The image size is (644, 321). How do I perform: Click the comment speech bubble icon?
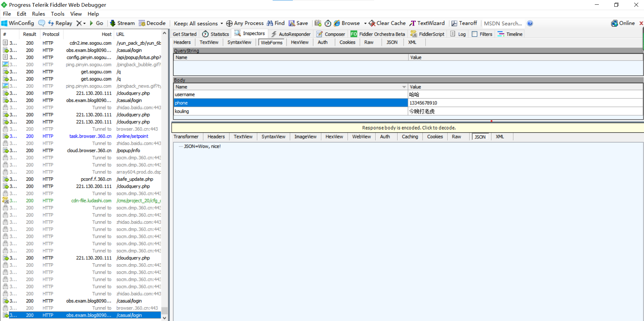(42, 23)
